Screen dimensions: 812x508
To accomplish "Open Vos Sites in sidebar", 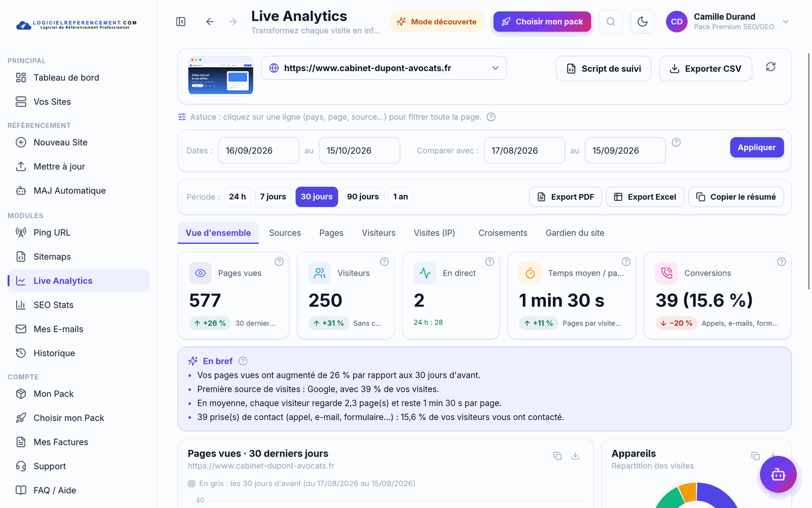I will coord(78,102).
